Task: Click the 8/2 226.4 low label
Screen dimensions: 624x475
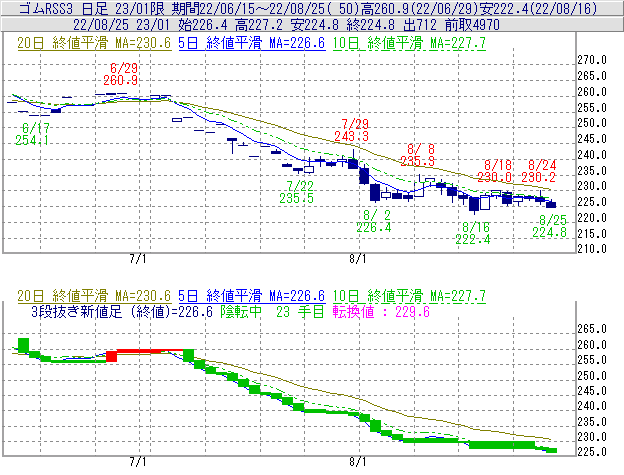Action: click(374, 221)
